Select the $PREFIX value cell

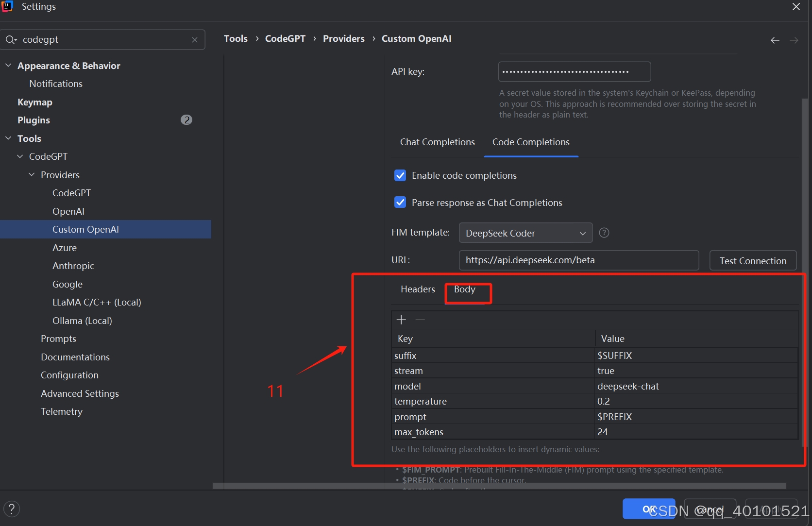696,417
